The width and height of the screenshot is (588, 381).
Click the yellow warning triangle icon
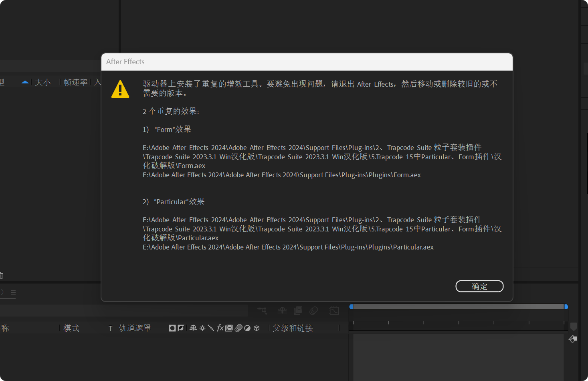[120, 89]
